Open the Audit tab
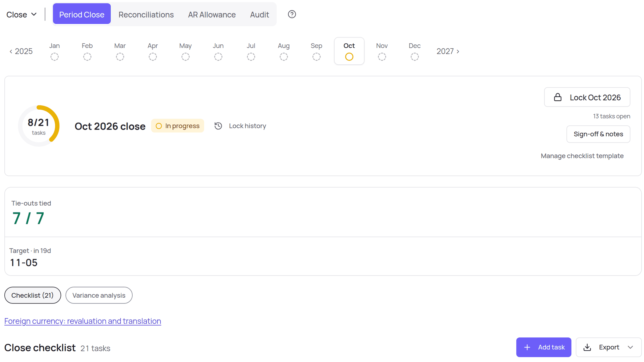The height and width of the screenshot is (362, 644). (x=259, y=14)
